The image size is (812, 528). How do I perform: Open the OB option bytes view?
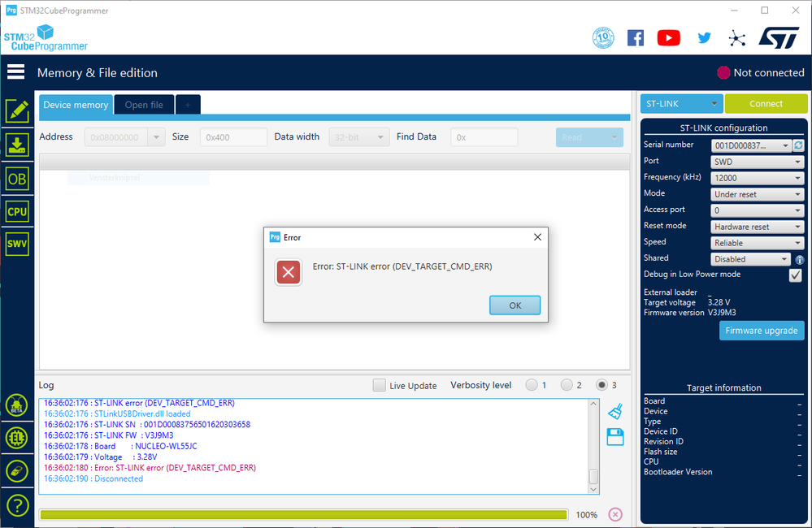17,179
